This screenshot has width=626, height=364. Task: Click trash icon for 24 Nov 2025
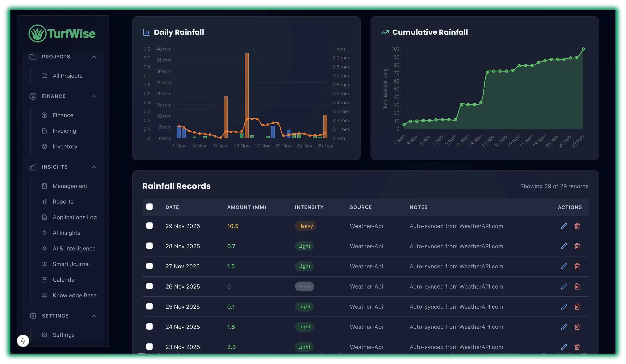[x=577, y=327]
